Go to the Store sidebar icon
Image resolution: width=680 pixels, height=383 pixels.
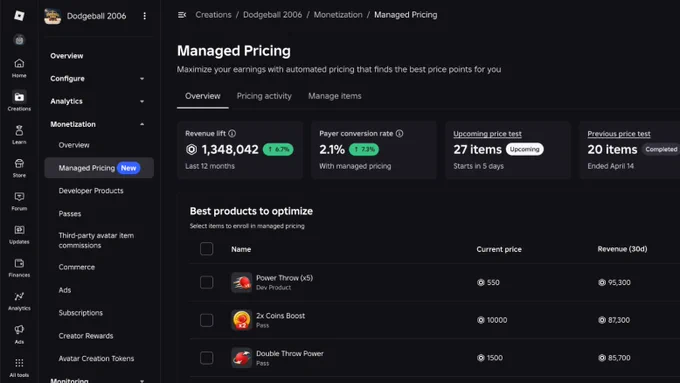19,168
